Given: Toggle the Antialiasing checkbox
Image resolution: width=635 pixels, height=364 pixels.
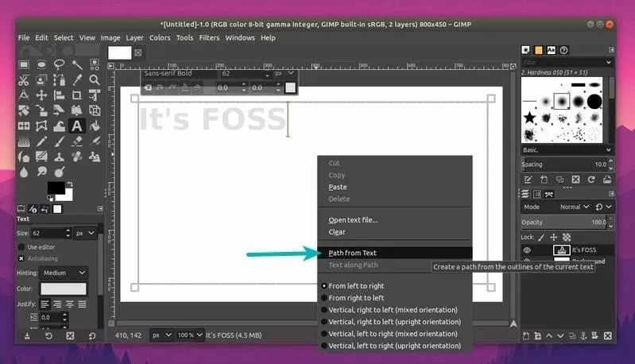Looking at the screenshot, I should [21, 258].
